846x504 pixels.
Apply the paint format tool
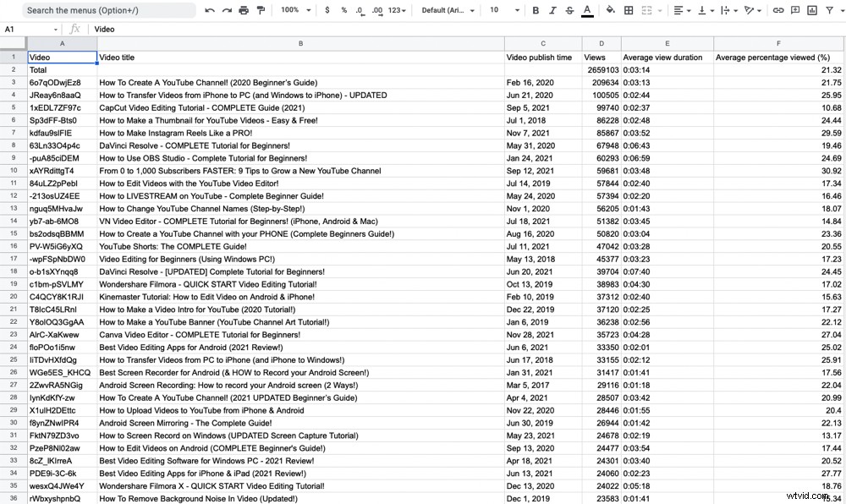(260, 9)
